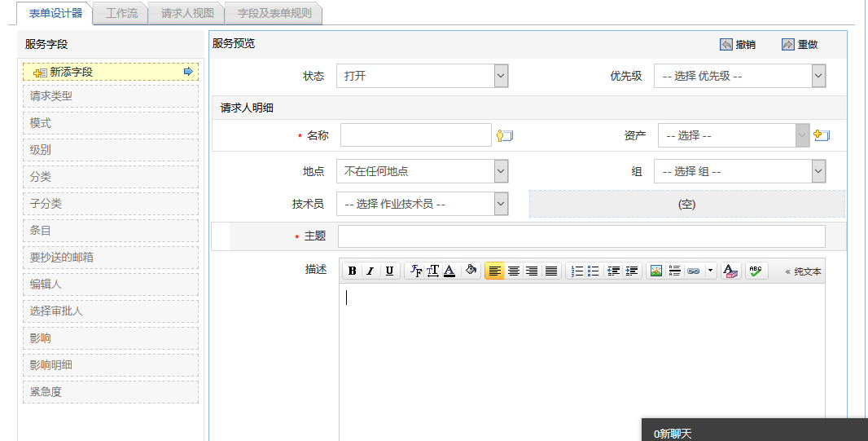Click the 主题 subject input field
The image size is (868, 441).
(x=581, y=236)
